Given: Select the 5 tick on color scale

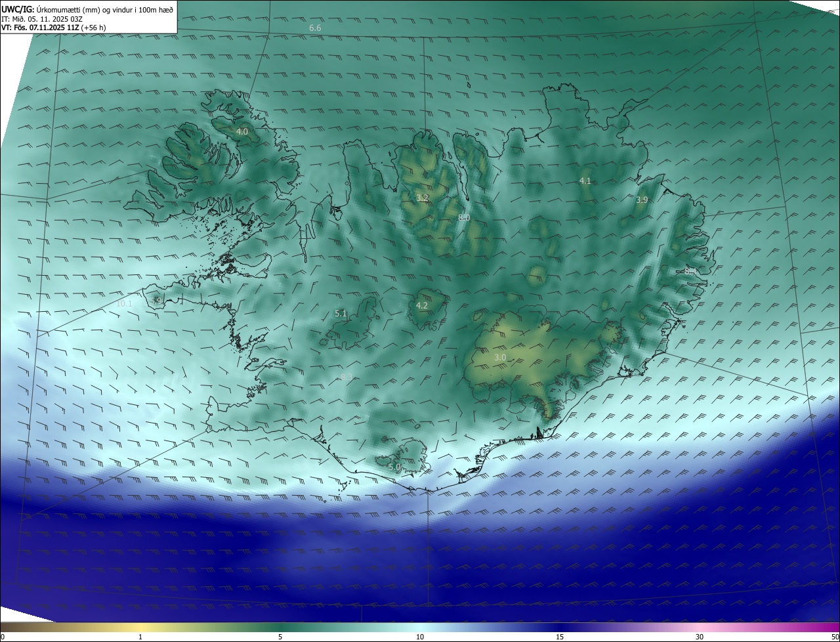Looking at the screenshot, I should coord(280,637).
